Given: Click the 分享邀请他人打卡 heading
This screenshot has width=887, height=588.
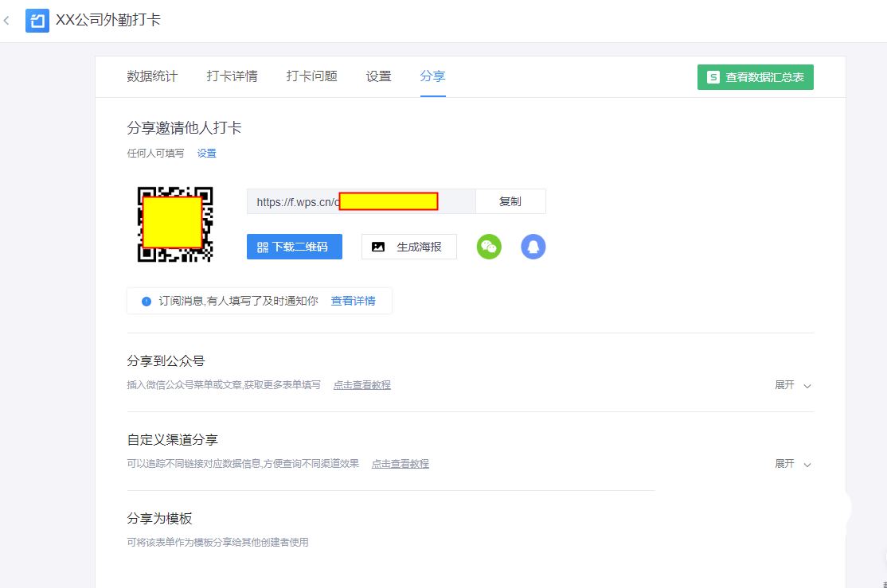Looking at the screenshot, I should tap(184, 128).
